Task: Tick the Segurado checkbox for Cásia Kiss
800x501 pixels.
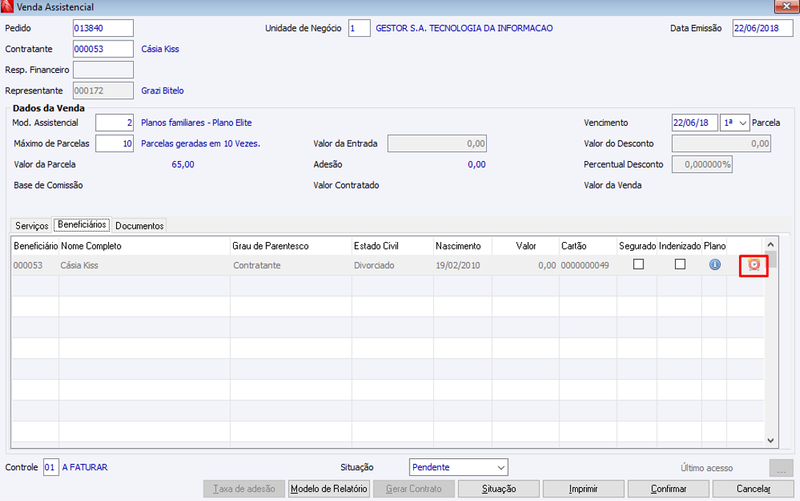Action: click(x=638, y=264)
